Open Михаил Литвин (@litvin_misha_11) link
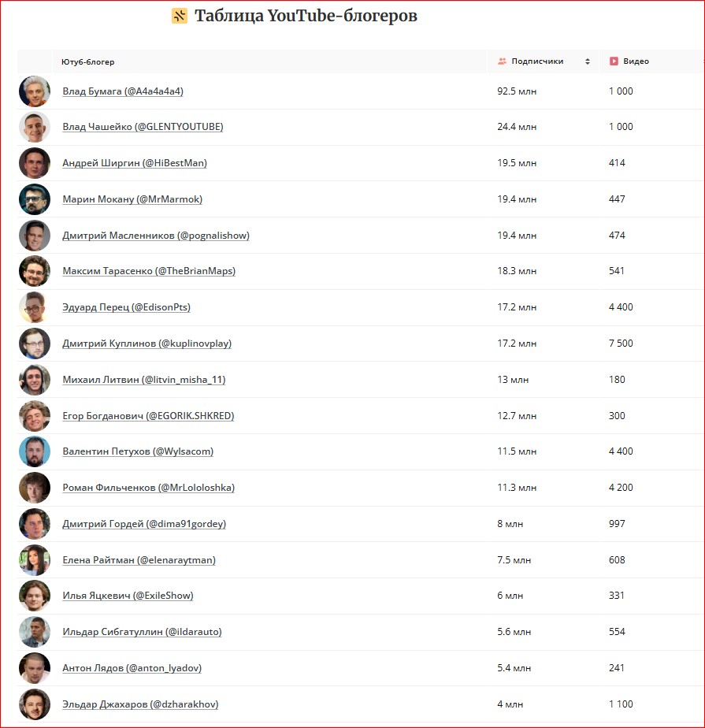The width and height of the screenshot is (705, 728). click(144, 380)
